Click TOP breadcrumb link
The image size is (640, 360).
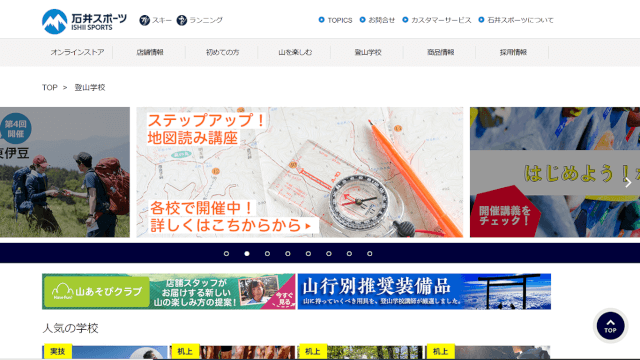tap(50, 87)
